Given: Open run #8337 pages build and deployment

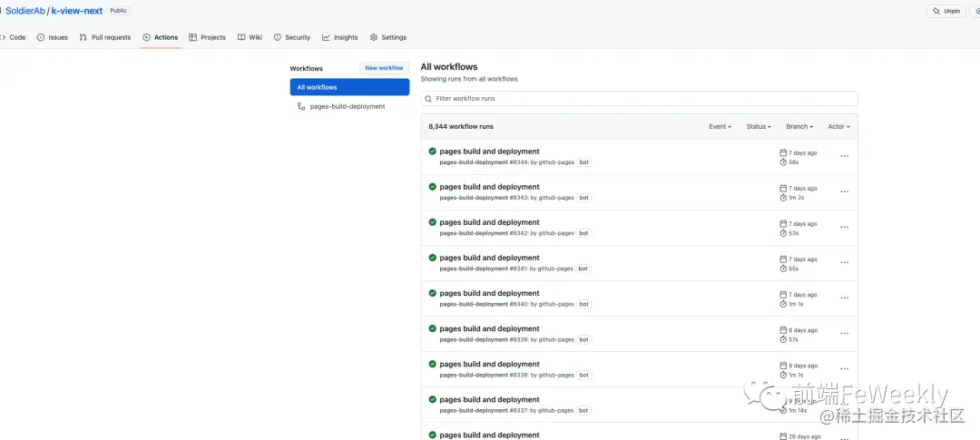Looking at the screenshot, I should tap(489, 400).
